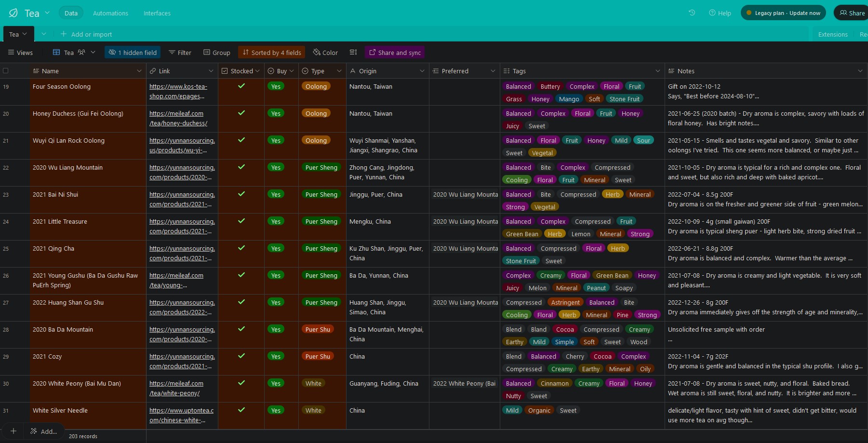Click the Mango tag in Four Season Oolong
Image resolution: width=868 pixels, height=443 pixels.
(x=569, y=99)
